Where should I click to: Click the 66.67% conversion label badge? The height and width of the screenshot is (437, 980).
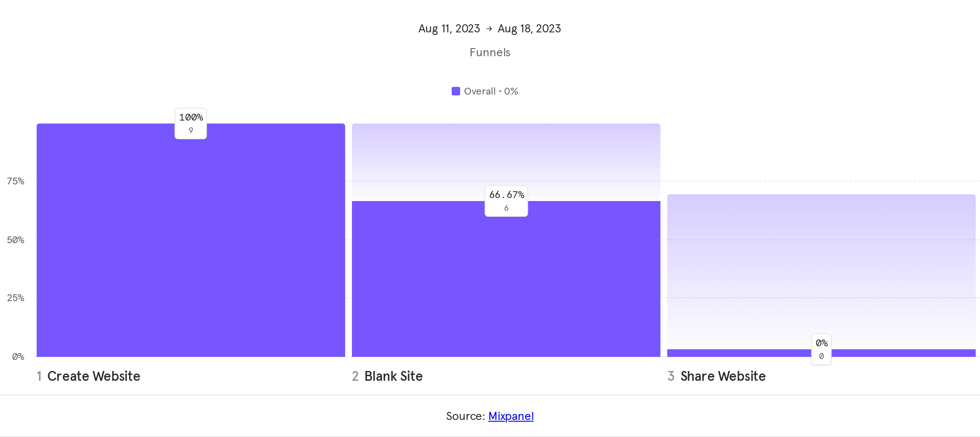(506, 201)
